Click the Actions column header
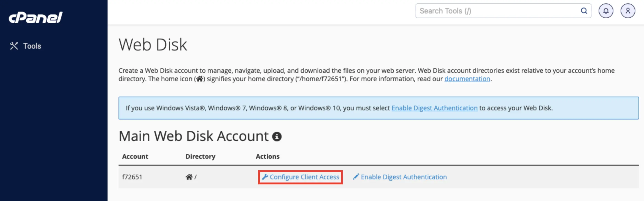Viewport: 644px width, 201px height. tap(268, 156)
